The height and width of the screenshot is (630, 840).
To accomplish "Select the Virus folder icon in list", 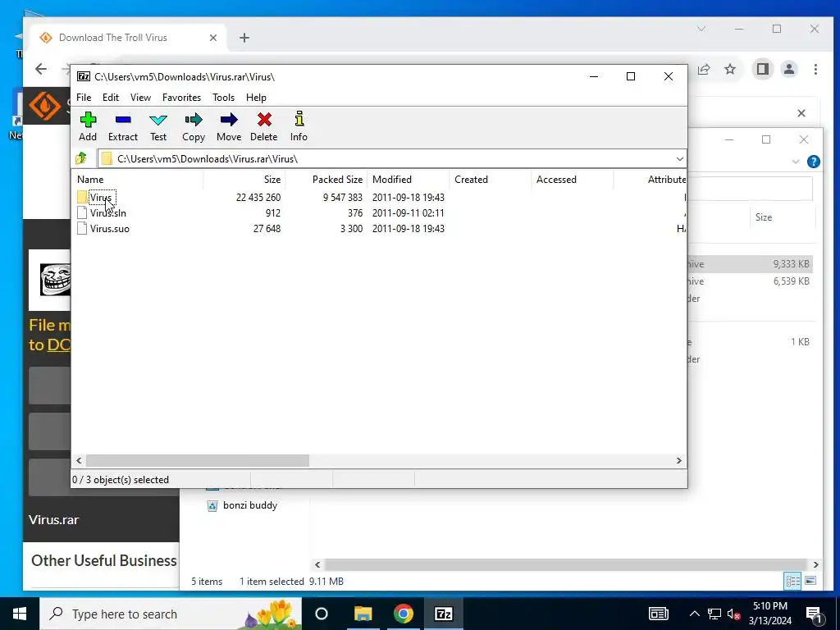I will tap(82, 197).
